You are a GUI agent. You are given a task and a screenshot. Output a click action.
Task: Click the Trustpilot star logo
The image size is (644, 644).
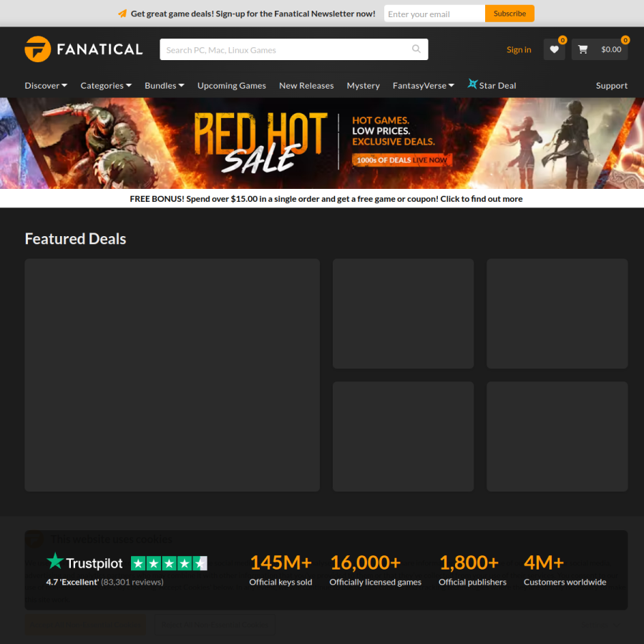click(54, 560)
